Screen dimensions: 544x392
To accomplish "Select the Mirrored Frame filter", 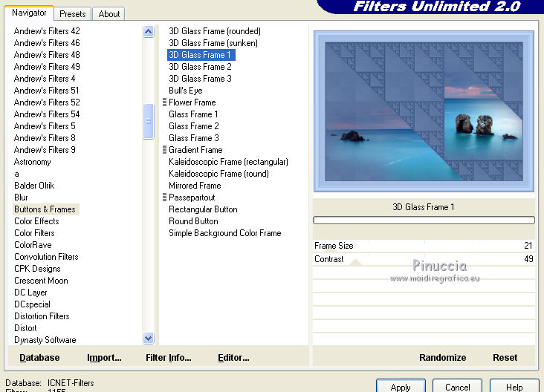I will click(x=195, y=186).
